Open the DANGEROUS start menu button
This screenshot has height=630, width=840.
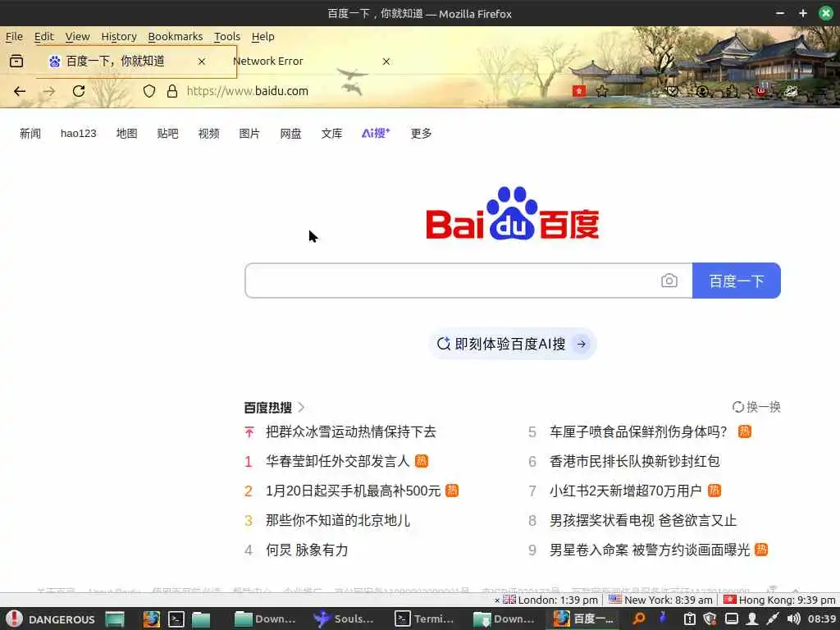[x=51, y=619]
